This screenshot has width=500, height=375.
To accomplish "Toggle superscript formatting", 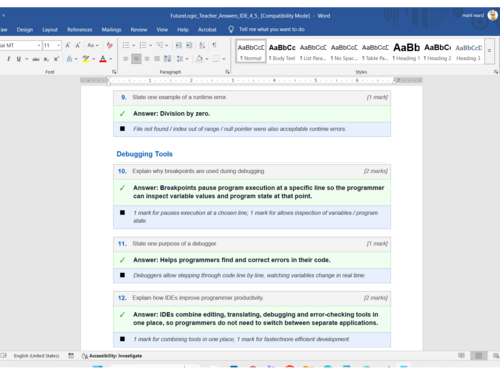I will click(x=56, y=59).
